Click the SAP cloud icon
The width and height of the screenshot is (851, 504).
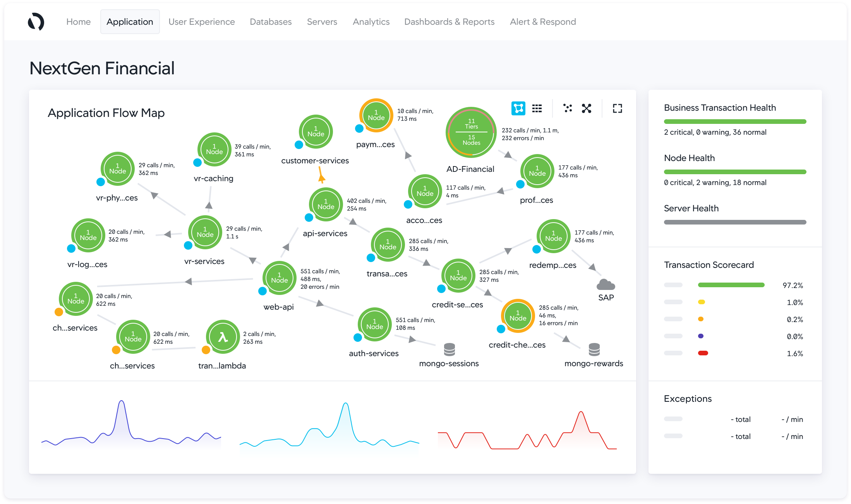tap(606, 285)
